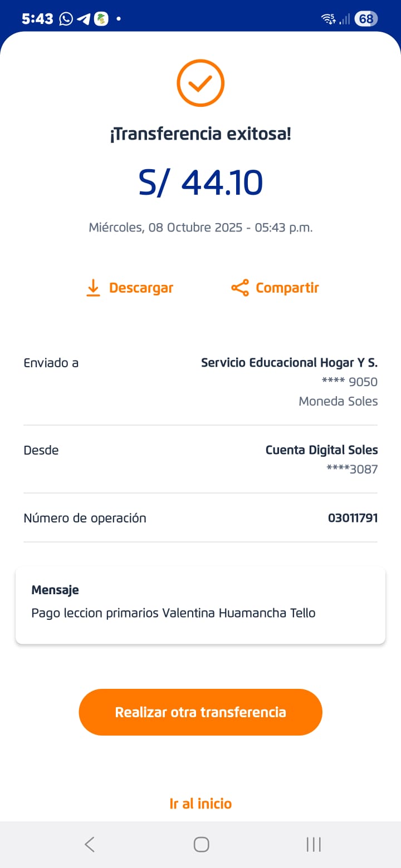Tap the WhatsApp status bar icon

tap(66, 19)
